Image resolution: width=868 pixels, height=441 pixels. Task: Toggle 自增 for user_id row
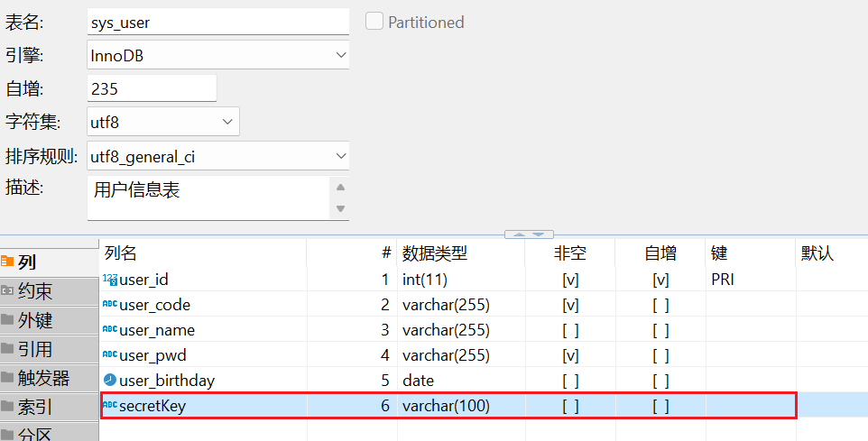(x=660, y=280)
